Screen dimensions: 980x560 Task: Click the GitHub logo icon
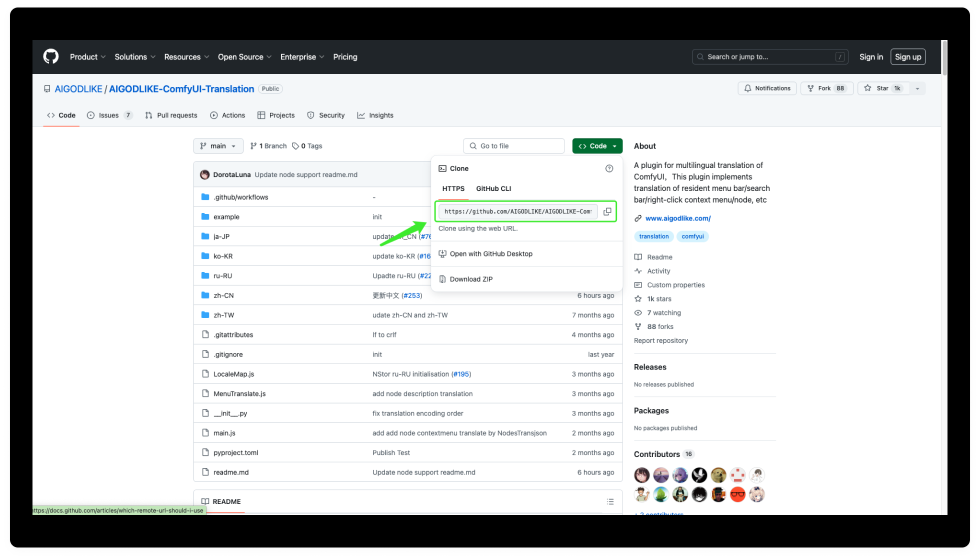(x=50, y=56)
